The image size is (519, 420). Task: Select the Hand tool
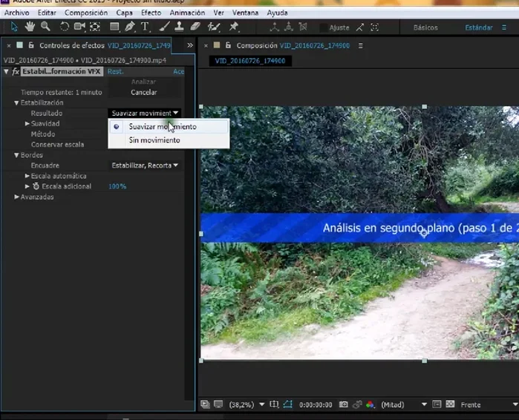(x=30, y=27)
